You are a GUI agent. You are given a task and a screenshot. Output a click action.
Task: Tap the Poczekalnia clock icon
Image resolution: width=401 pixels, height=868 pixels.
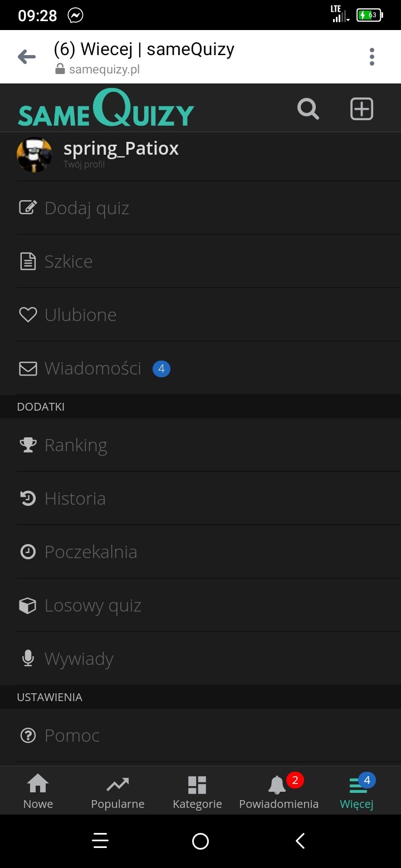(x=28, y=552)
